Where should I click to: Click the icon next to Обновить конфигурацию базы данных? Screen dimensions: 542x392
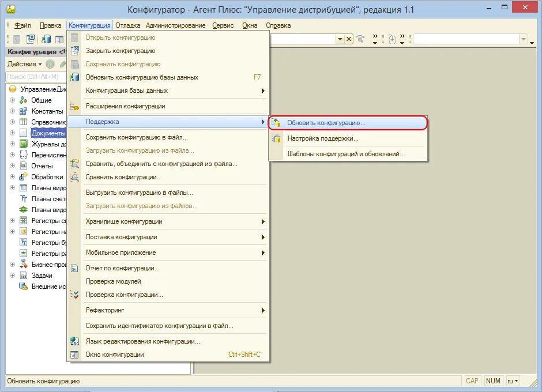pyautogui.click(x=74, y=77)
